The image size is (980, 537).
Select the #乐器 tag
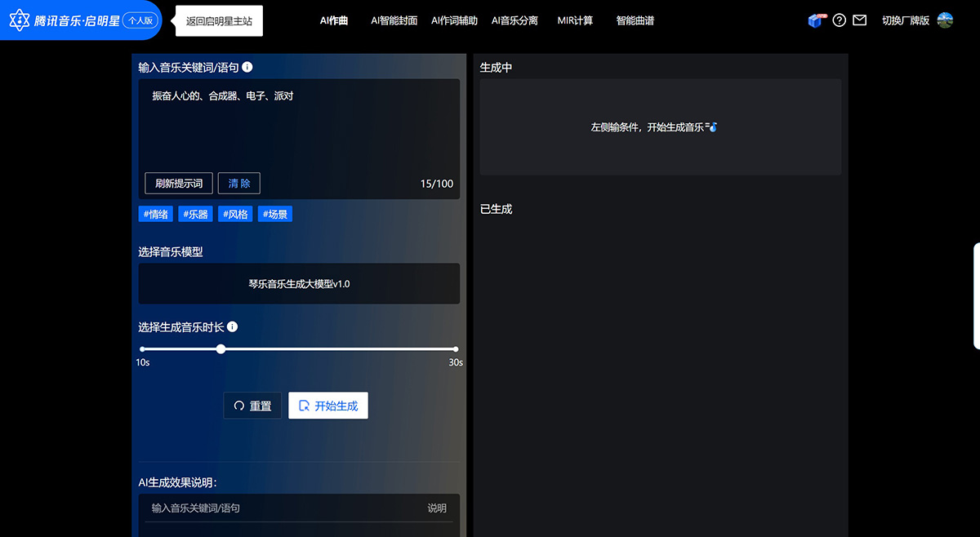click(195, 214)
